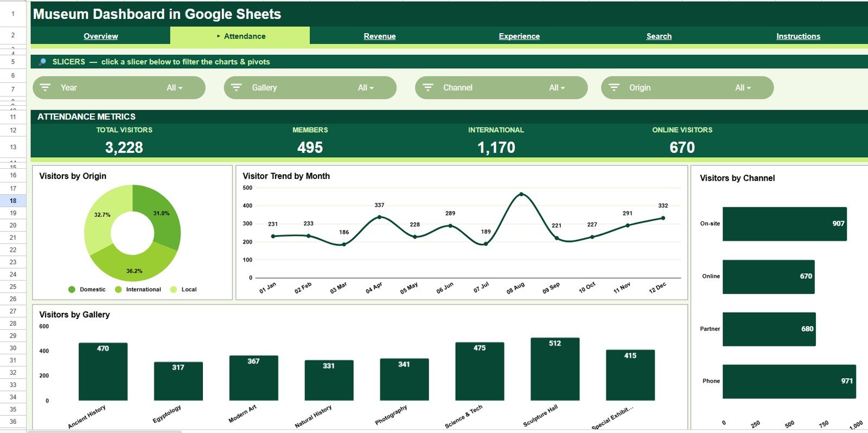Click the horizontal scrollbar at the bottom
The width and height of the screenshot is (868, 433).
point(104,431)
